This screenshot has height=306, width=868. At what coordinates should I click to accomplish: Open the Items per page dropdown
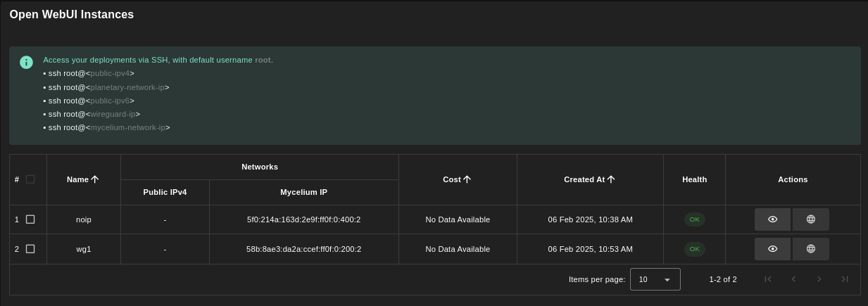655,279
